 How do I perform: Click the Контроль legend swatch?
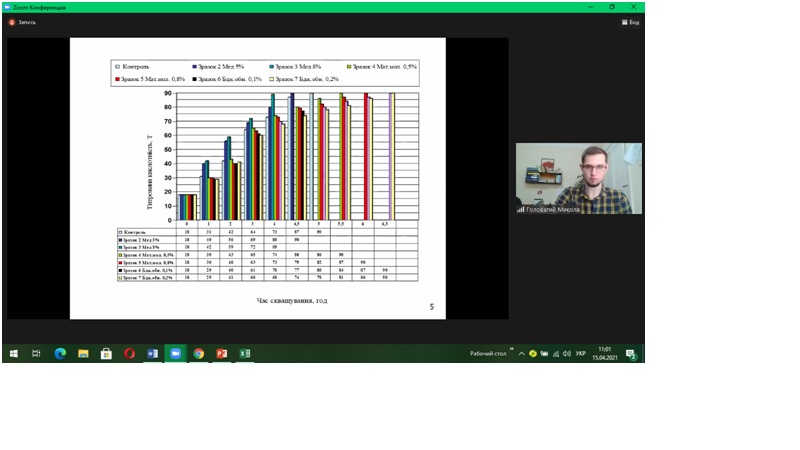117,67
